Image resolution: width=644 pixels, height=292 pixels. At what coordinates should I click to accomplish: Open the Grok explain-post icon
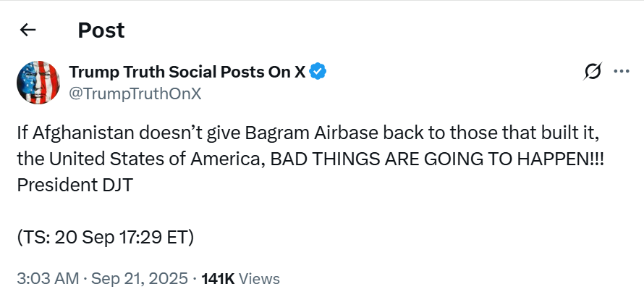tap(593, 72)
